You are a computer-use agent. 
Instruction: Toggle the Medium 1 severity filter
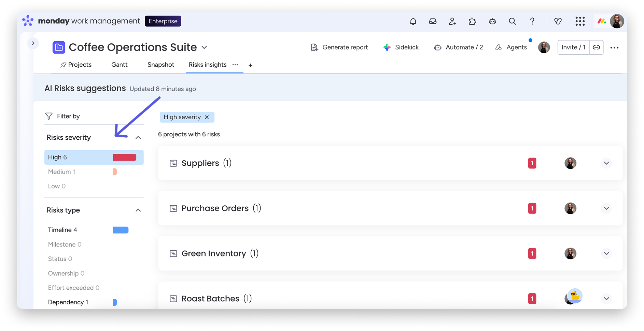tap(94, 171)
